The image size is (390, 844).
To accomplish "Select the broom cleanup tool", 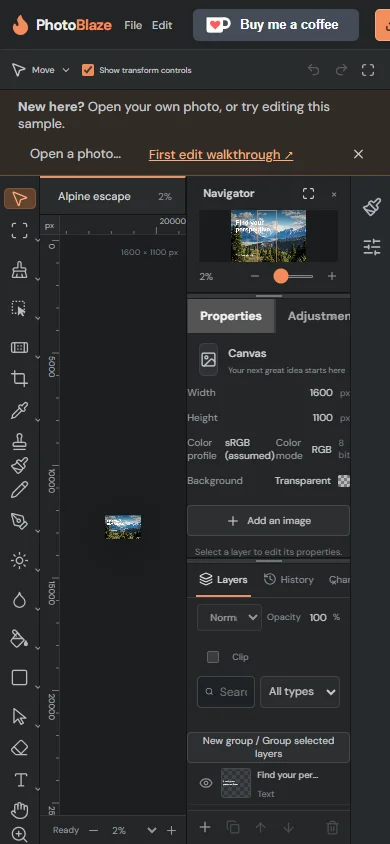I will tap(19, 270).
